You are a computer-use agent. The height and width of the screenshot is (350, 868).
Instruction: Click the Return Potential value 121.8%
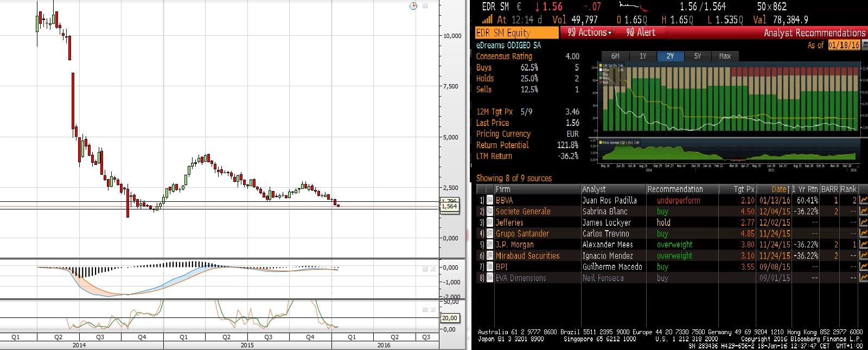[568, 145]
